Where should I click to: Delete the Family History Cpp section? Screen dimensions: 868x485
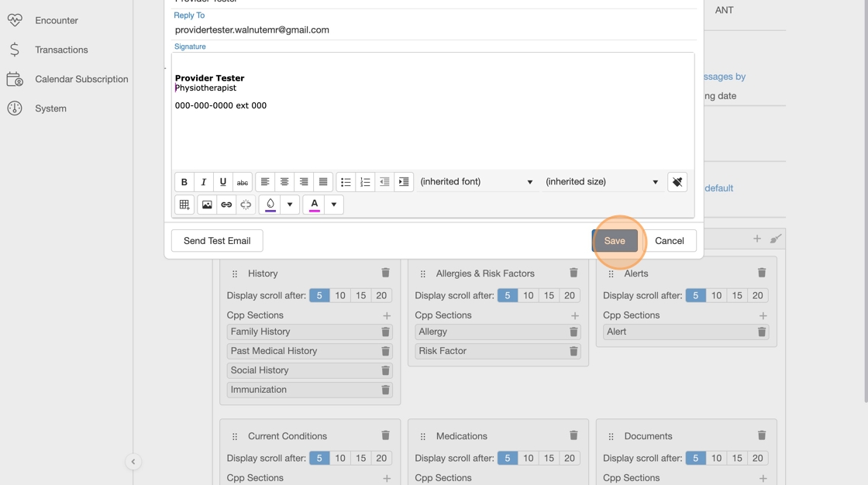pyautogui.click(x=385, y=332)
